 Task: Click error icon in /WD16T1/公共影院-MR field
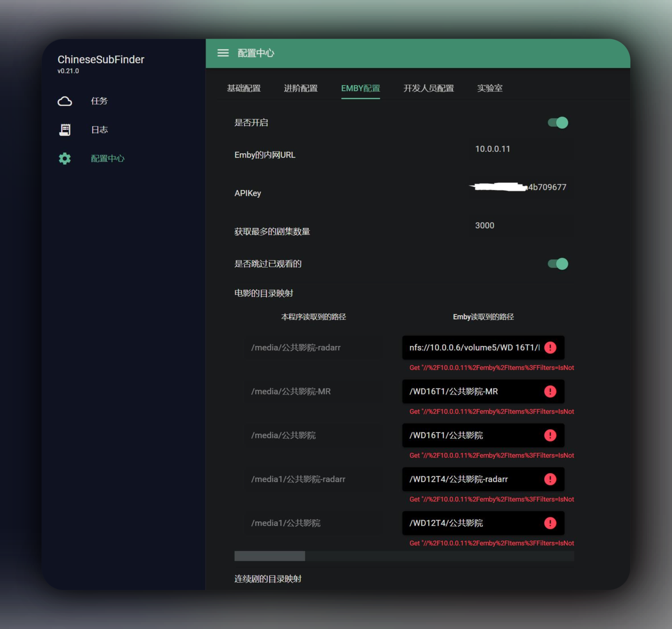(550, 391)
